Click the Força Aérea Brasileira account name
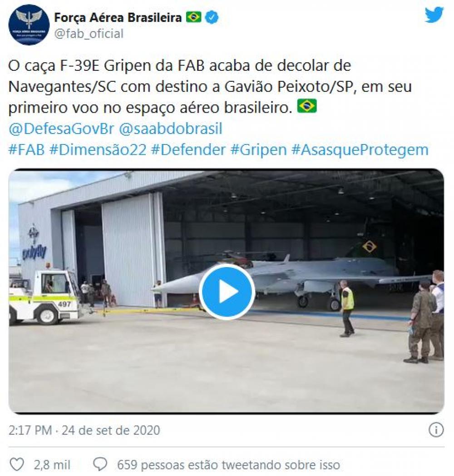Screen dimensions: 454x476 click(x=118, y=17)
